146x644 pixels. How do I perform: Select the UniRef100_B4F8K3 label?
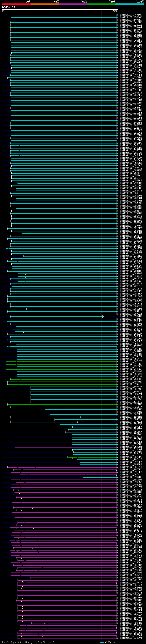click(131, 364)
